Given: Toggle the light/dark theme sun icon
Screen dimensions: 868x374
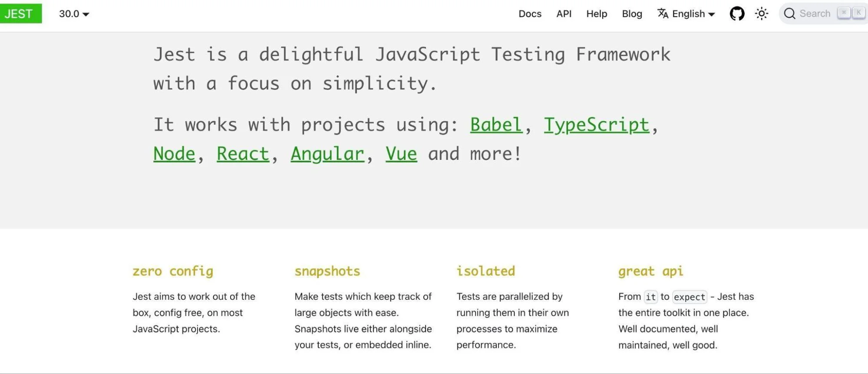Looking at the screenshot, I should click(x=761, y=14).
